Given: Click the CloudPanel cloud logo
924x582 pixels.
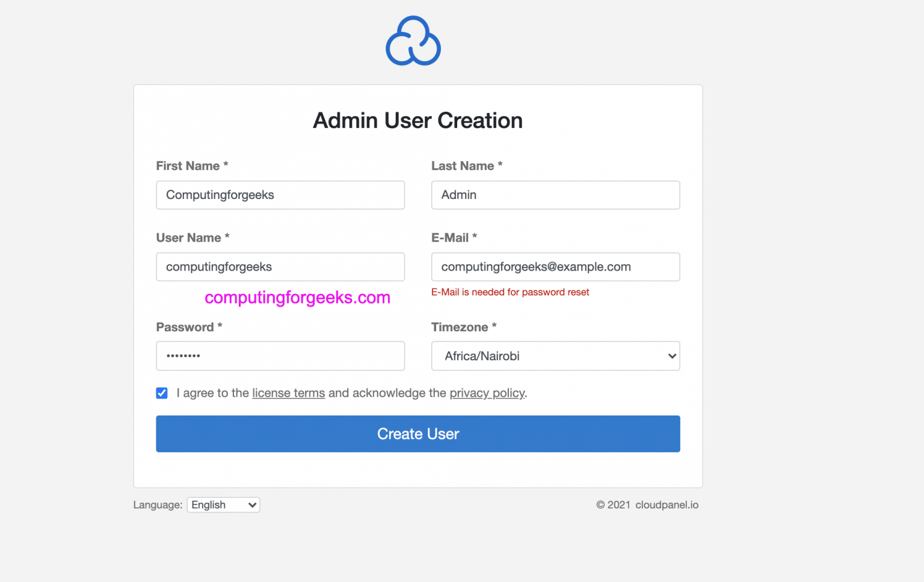Looking at the screenshot, I should tap(413, 40).
